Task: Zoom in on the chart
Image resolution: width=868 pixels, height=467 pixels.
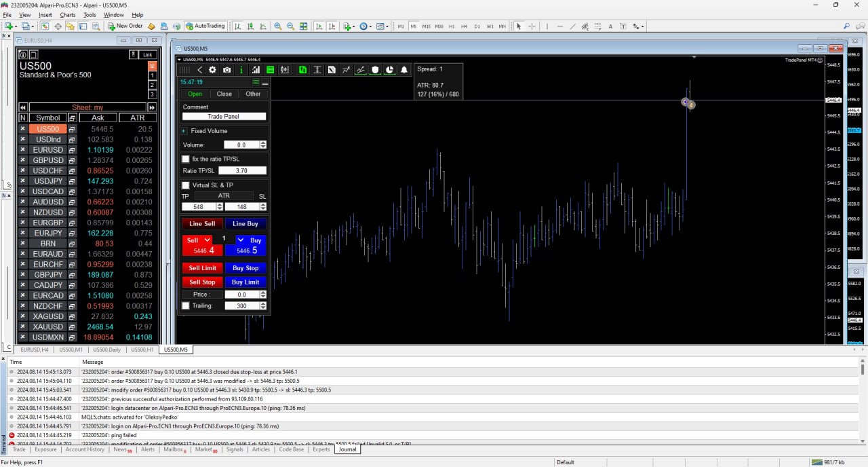Action: (x=277, y=26)
